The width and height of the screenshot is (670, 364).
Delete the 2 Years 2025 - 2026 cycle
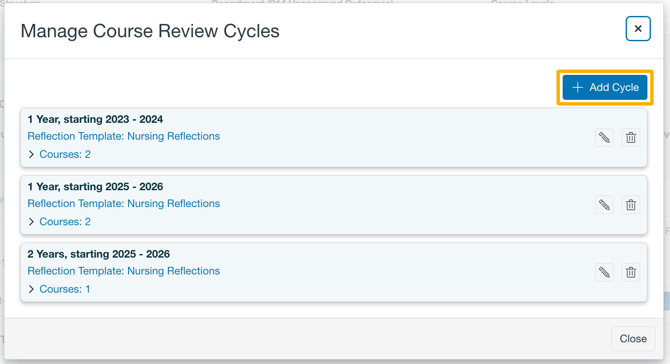tap(631, 273)
